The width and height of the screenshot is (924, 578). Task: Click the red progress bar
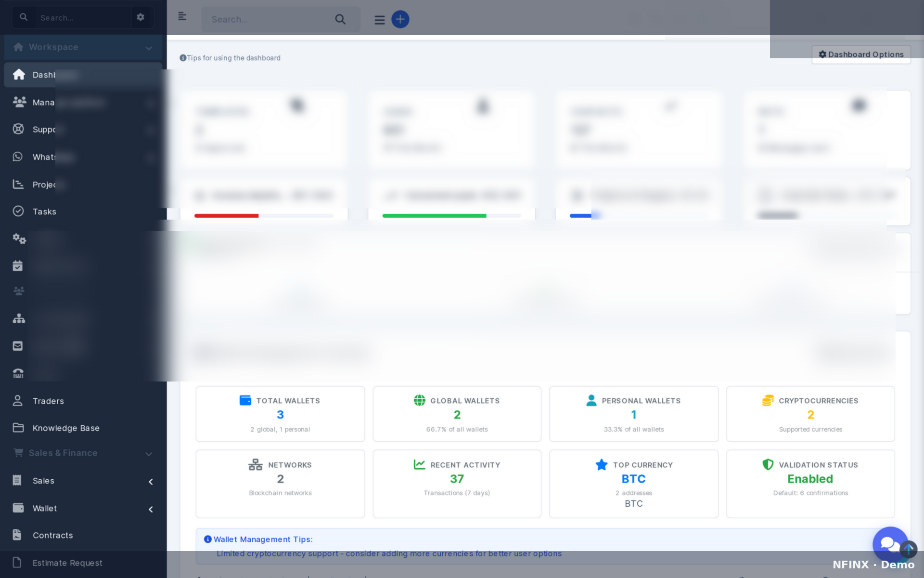pyautogui.click(x=226, y=216)
